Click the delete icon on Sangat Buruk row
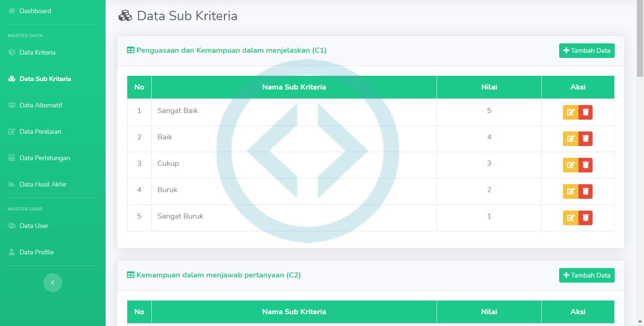The width and height of the screenshot is (644, 326). click(x=586, y=218)
